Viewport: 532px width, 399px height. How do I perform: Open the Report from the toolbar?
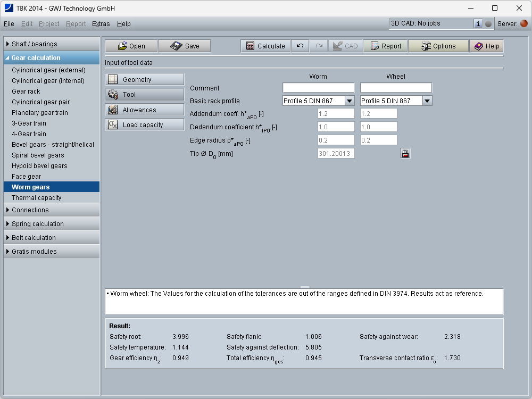(x=385, y=46)
